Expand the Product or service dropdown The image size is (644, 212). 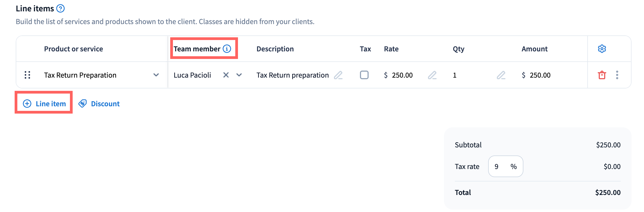point(156,75)
